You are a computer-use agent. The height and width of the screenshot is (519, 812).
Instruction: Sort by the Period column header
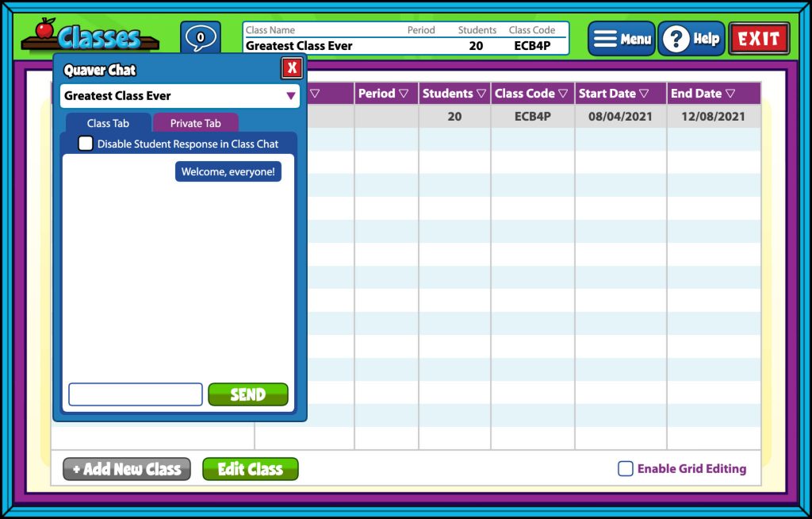coord(386,94)
